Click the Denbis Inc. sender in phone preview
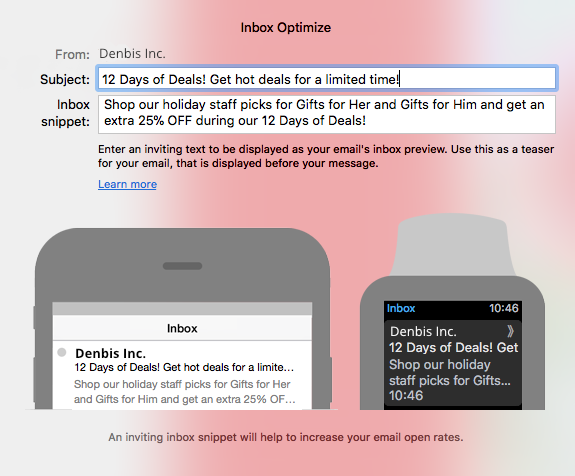Viewport: 575px width, 476px height. point(110,354)
